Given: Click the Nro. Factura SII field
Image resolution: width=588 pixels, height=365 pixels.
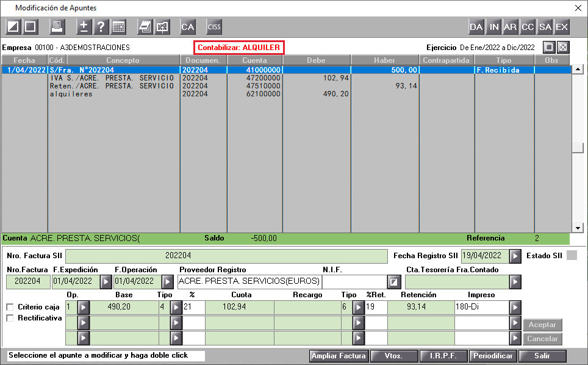Looking at the screenshot, I should click(x=226, y=256).
